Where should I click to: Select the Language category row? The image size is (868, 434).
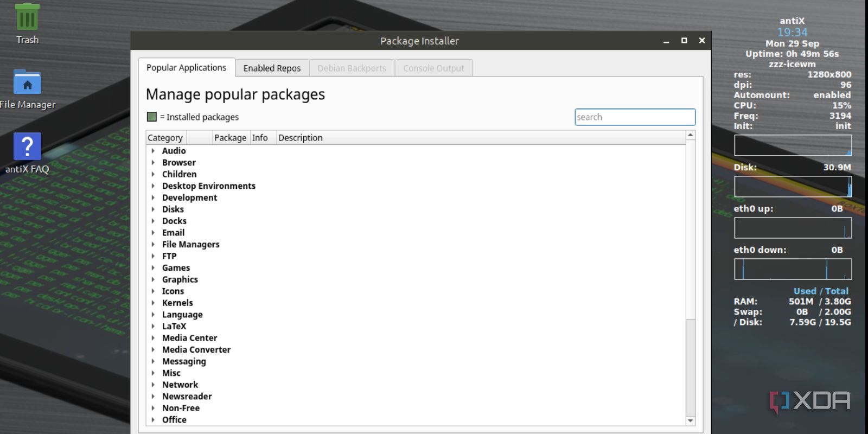point(416,315)
